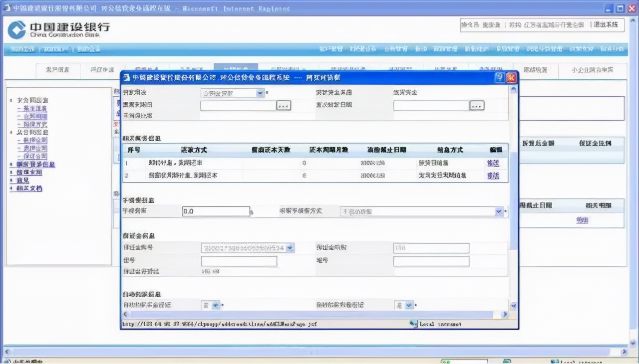Open help with the dialog's question mark icon
The height and width of the screenshot is (364, 639).
click(x=499, y=78)
